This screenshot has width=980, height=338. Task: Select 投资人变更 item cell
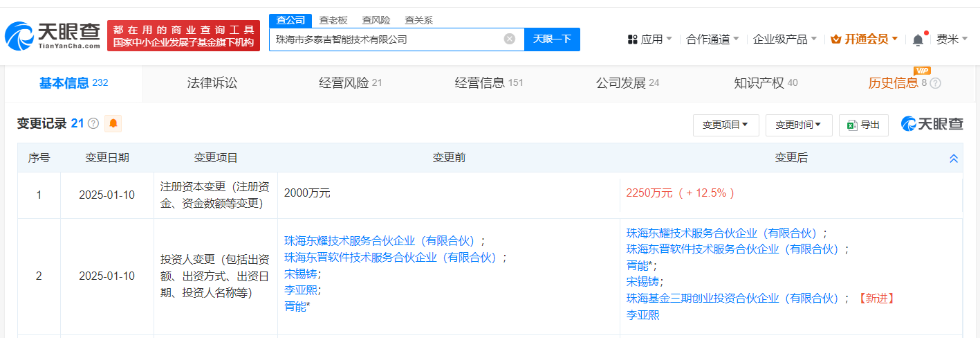pos(216,276)
